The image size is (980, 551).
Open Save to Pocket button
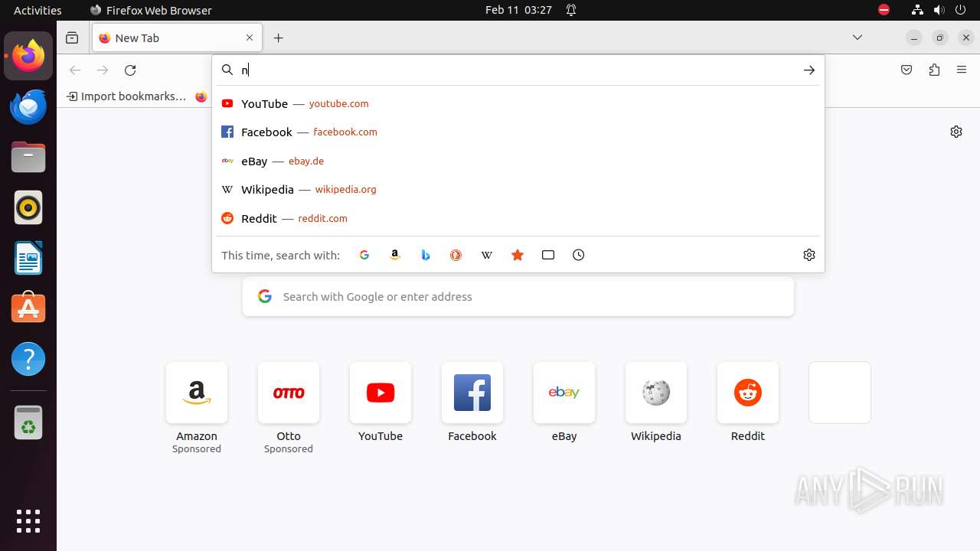[906, 70]
